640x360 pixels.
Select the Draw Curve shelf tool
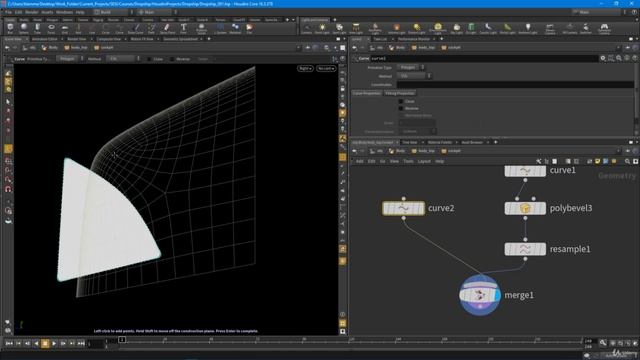click(136, 29)
